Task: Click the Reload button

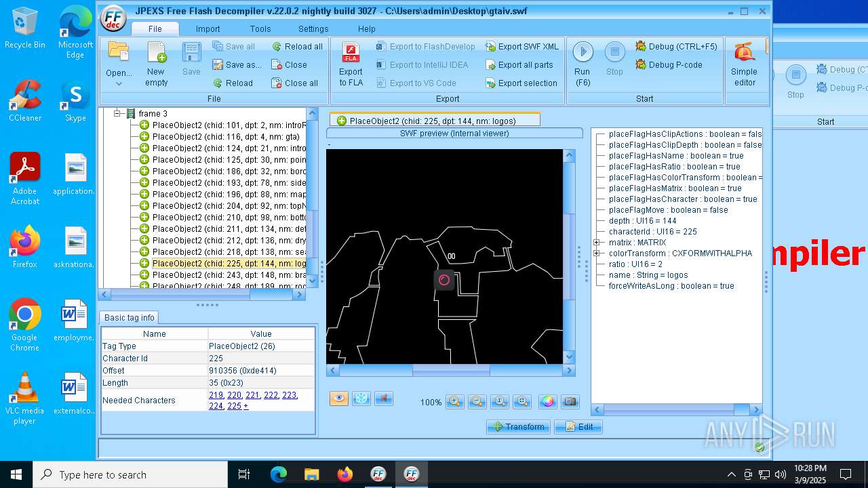Action: [x=233, y=83]
